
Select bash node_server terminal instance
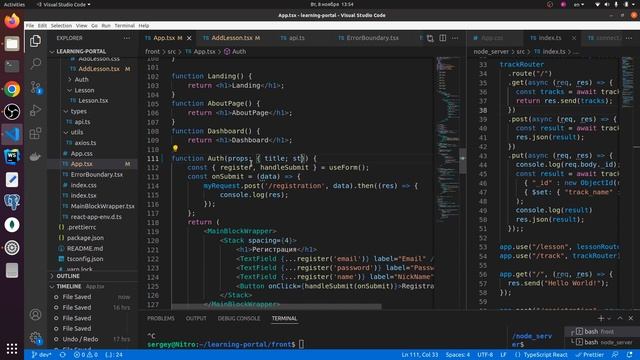point(604,342)
